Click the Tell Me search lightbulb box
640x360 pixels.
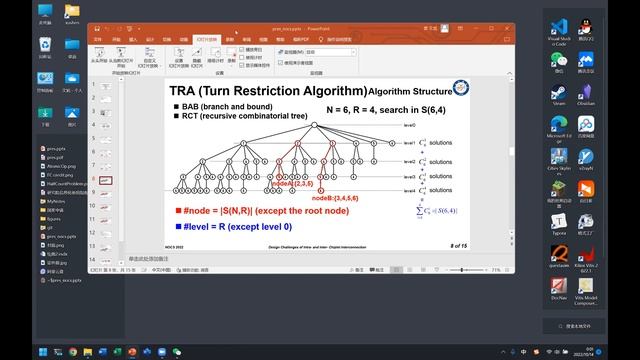click(335, 40)
